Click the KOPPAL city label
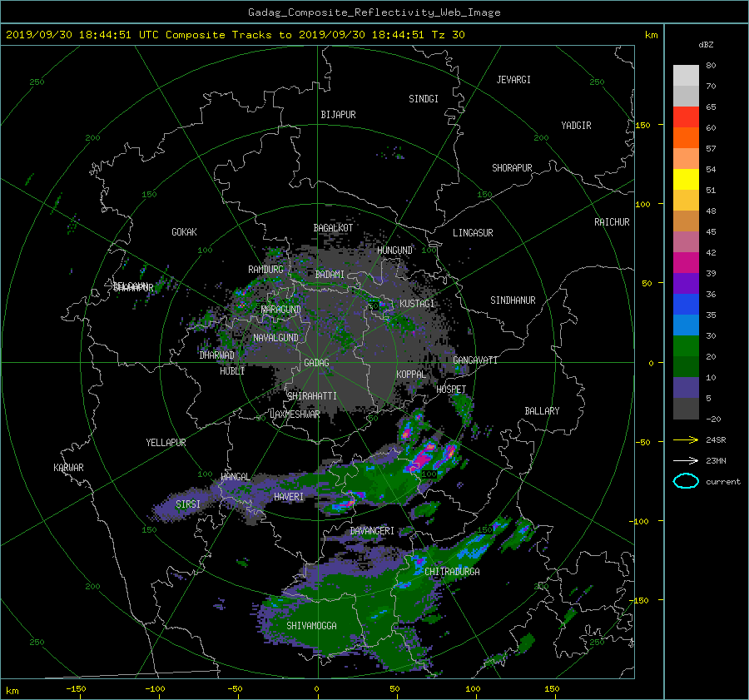 [x=411, y=374]
